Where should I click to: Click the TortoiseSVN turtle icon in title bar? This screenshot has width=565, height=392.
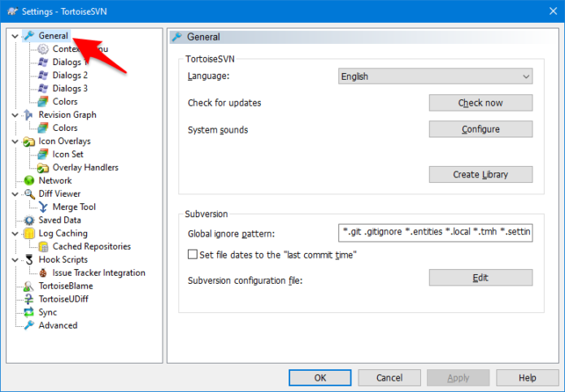[x=12, y=11]
